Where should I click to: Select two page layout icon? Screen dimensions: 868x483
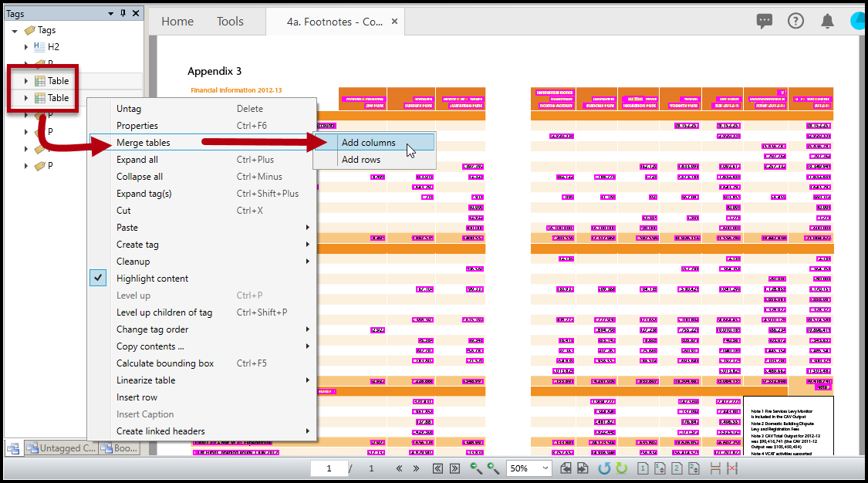coord(677,468)
